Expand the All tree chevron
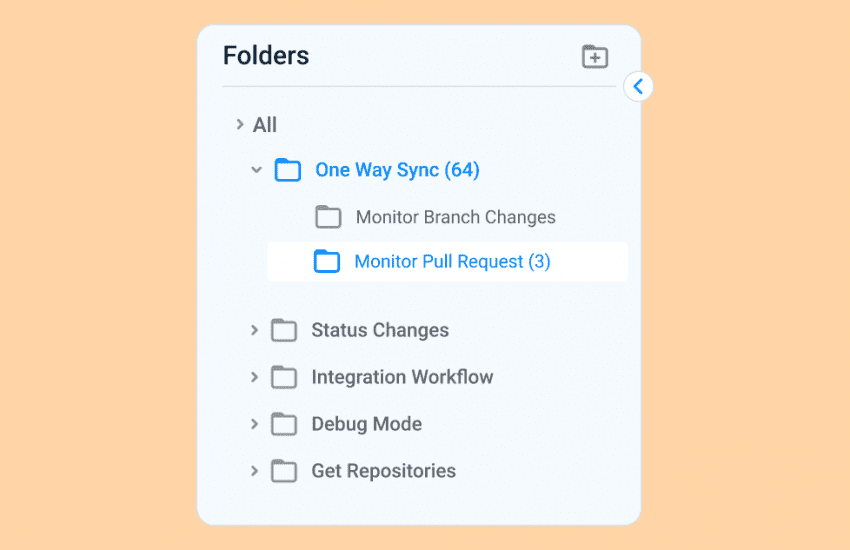850x550 pixels. [x=239, y=125]
